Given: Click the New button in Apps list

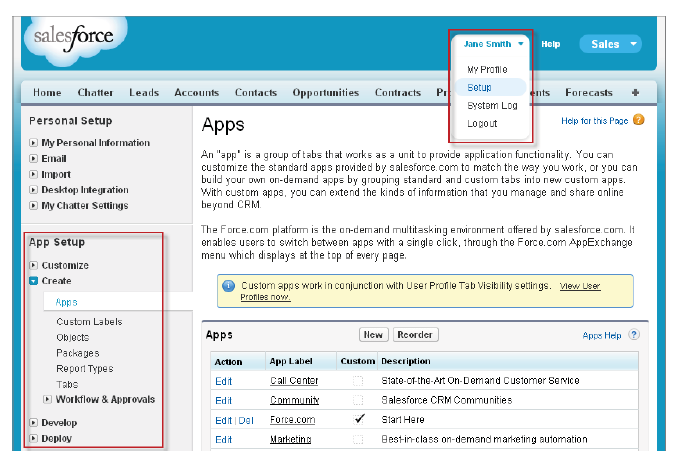Looking at the screenshot, I should click(x=373, y=335).
